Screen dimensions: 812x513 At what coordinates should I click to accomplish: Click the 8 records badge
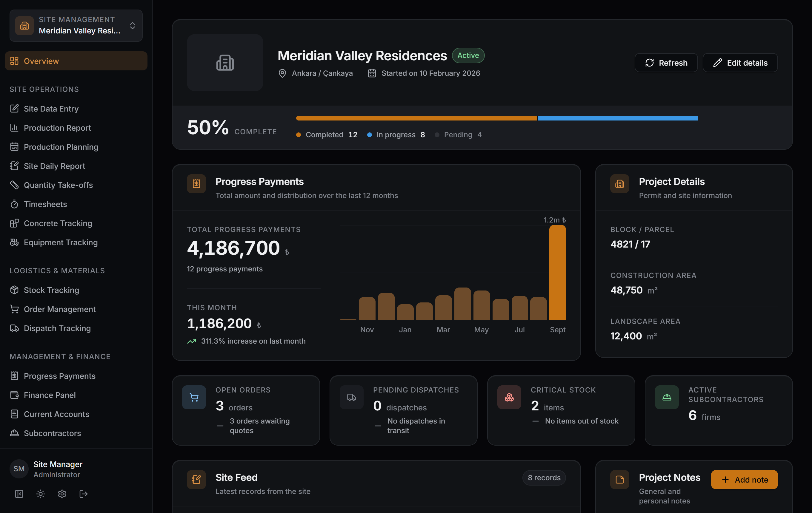pyautogui.click(x=544, y=478)
